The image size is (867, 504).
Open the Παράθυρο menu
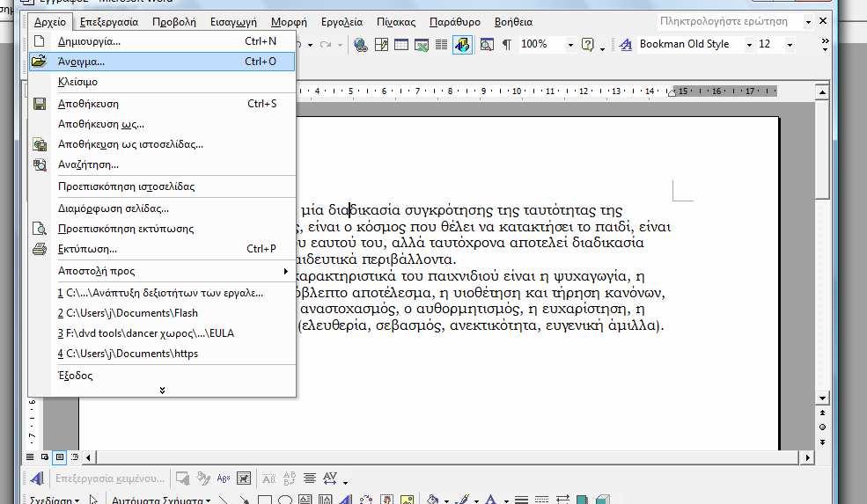[454, 22]
